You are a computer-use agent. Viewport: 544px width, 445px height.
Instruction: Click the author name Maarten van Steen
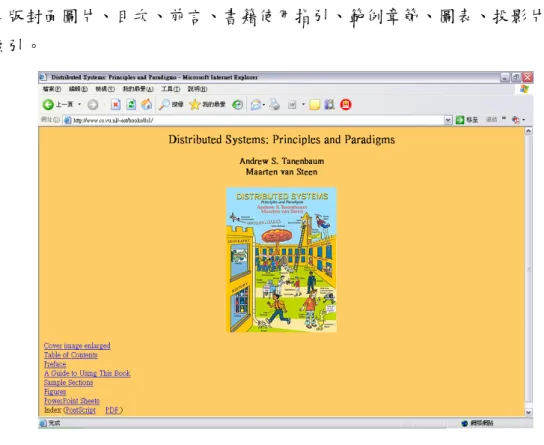point(282,172)
